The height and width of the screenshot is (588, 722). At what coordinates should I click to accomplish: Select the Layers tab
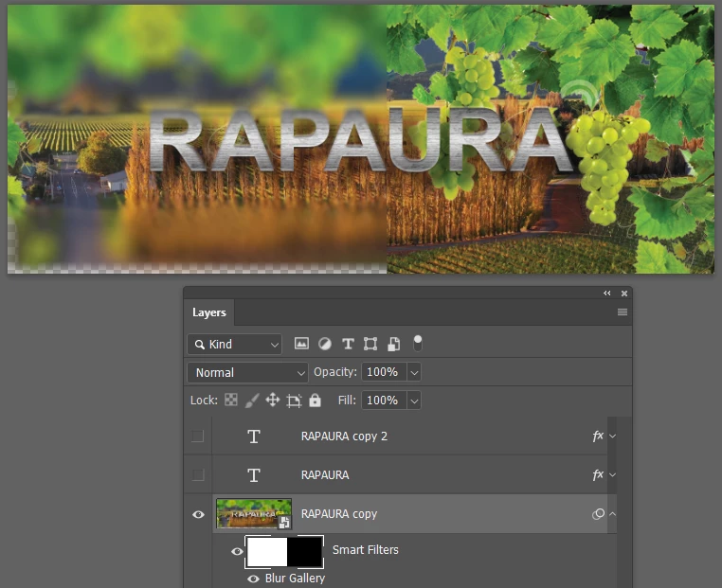(209, 312)
